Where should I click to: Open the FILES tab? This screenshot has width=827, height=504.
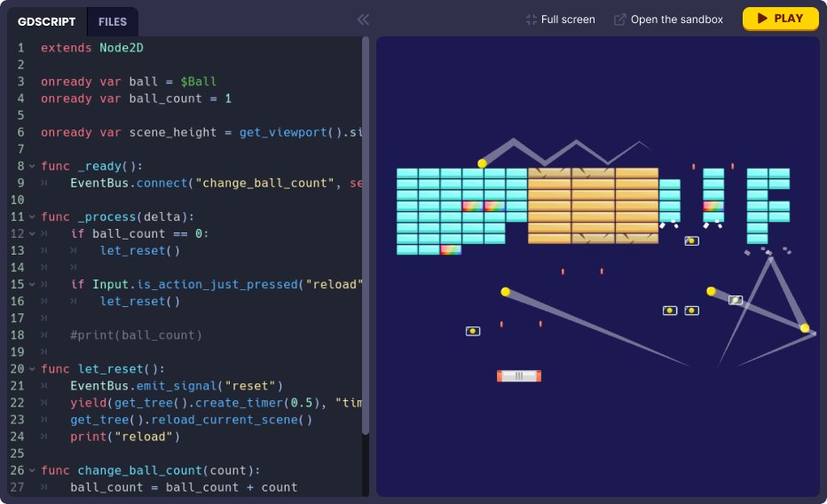[113, 21]
